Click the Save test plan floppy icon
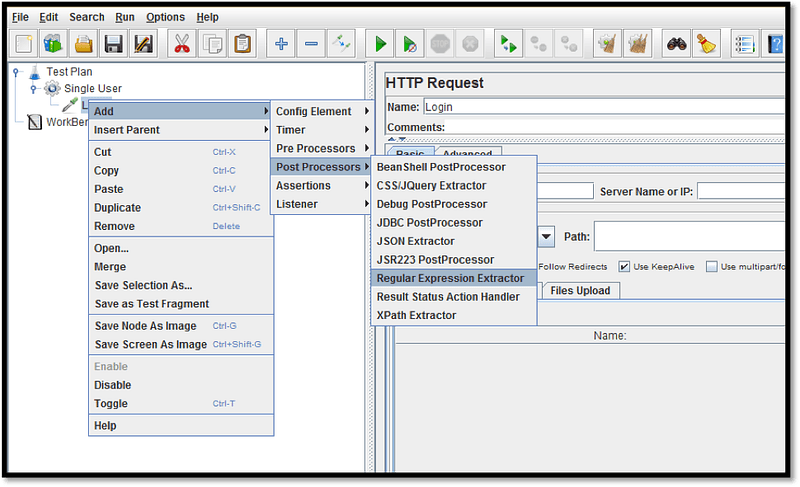800x487 pixels. [x=114, y=44]
